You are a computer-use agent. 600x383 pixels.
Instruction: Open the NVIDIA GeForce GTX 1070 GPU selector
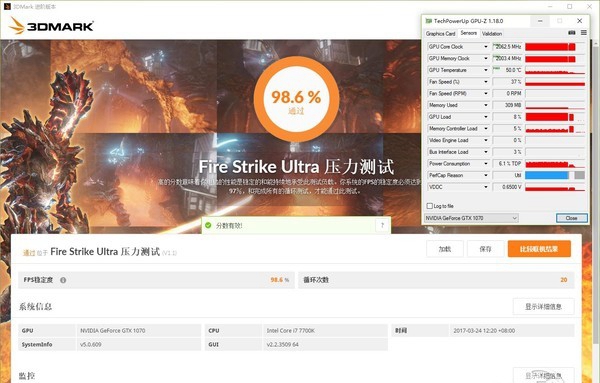[471, 218]
